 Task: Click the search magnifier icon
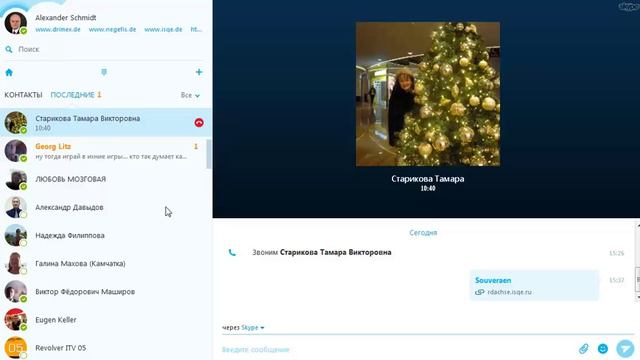[x=9, y=49]
